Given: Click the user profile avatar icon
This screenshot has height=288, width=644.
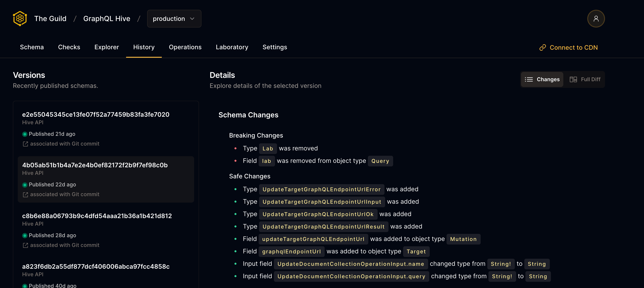Looking at the screenshot, I should (595, 18).
